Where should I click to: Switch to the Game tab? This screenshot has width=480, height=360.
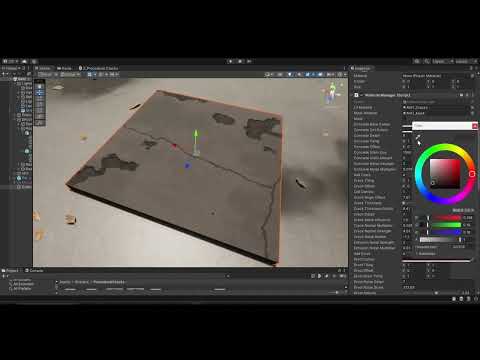tap(65, 68)
